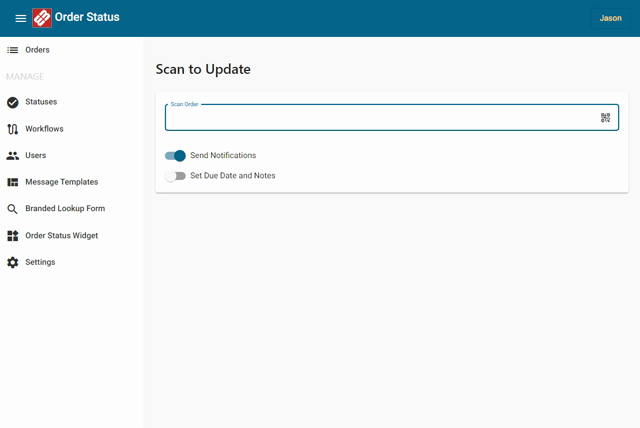Click the Message Templates layout icon

click(13, 182)
